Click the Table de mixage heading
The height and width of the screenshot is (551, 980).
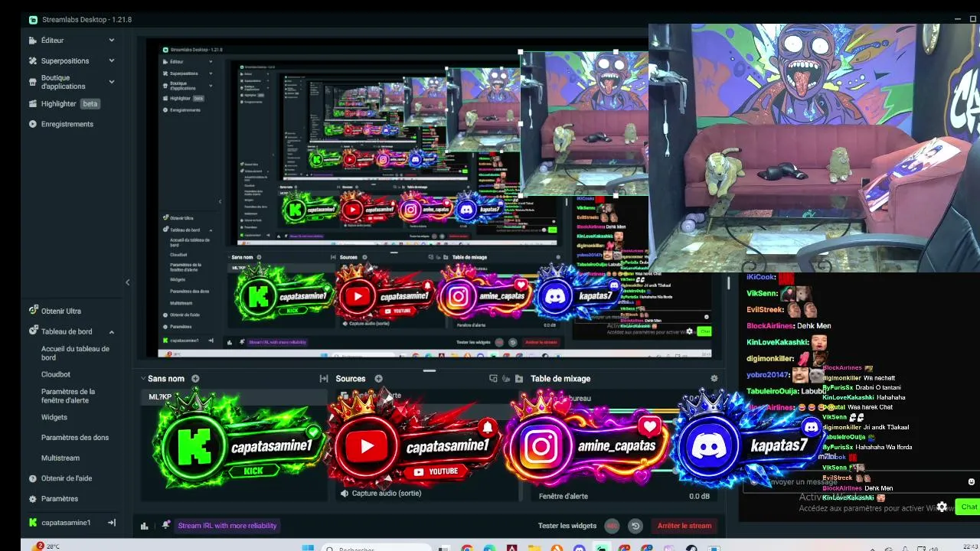560,379
